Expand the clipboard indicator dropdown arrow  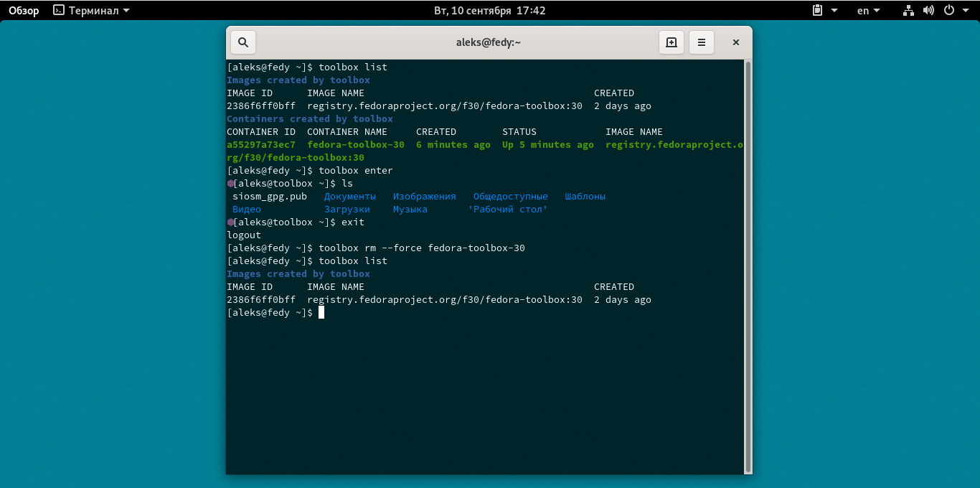point(834,11)
